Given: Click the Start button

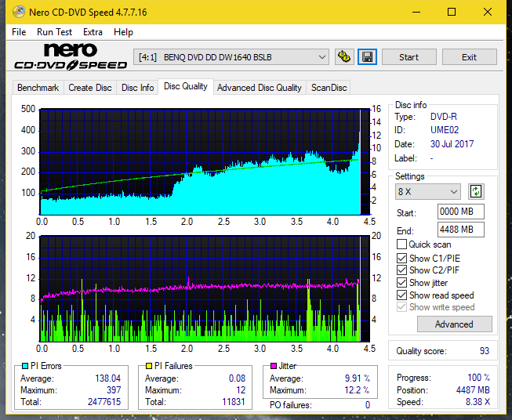Looking at the screenshot, I should coord(409,57).
